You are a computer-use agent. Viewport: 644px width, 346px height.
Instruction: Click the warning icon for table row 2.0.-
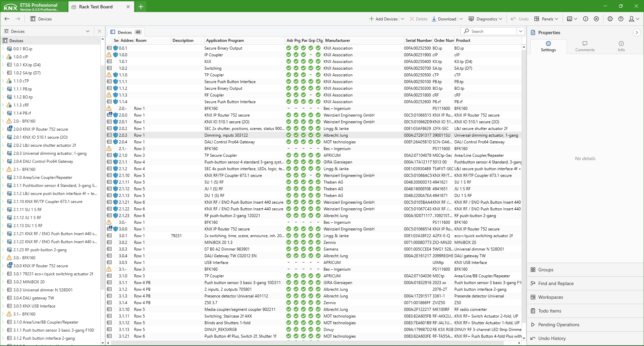point(109,108)
